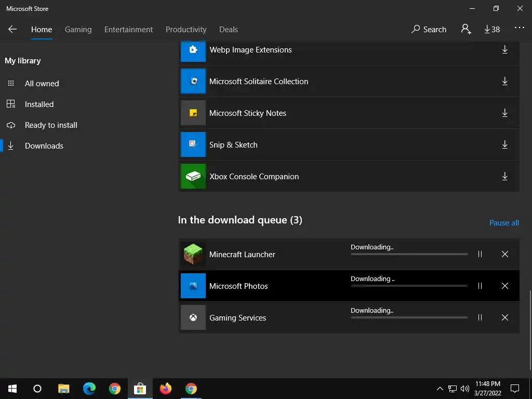Open Cortana circle on the taskbar
532x399 pixels.
click(x=37, y=389)
